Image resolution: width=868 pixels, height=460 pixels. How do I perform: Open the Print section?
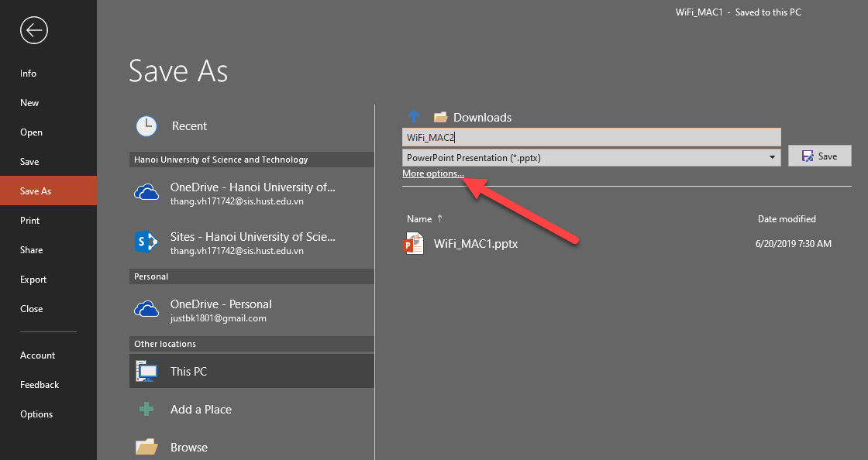click(29, 220)
